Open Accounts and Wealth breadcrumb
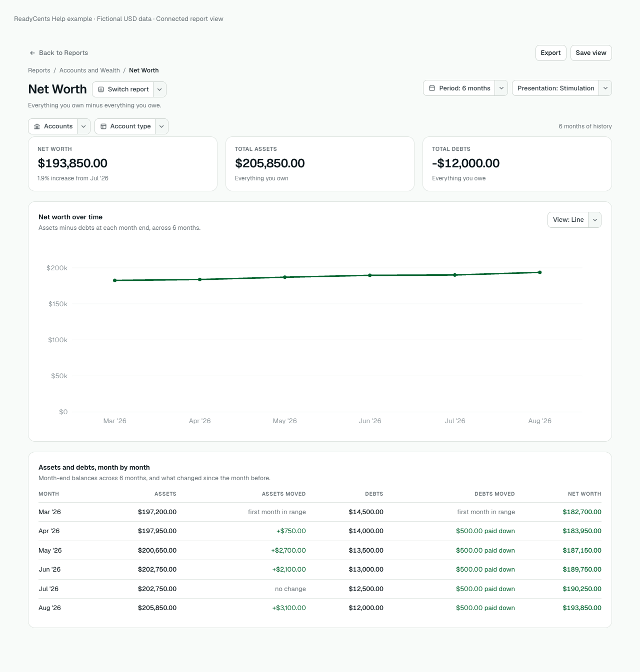 89,70
